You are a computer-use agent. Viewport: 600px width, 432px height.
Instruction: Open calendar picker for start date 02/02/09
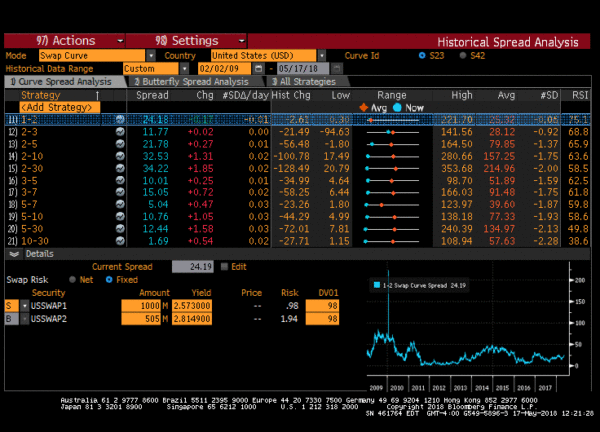259,68
